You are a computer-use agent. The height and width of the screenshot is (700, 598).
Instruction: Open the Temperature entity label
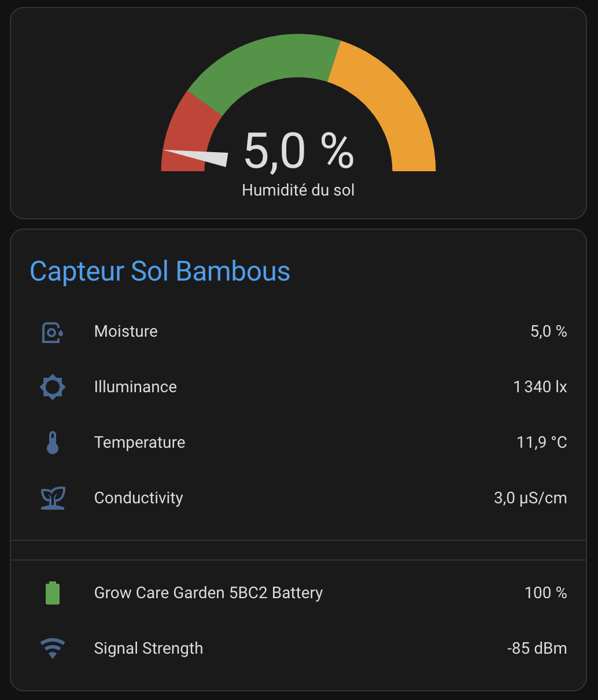click(139, 443)
